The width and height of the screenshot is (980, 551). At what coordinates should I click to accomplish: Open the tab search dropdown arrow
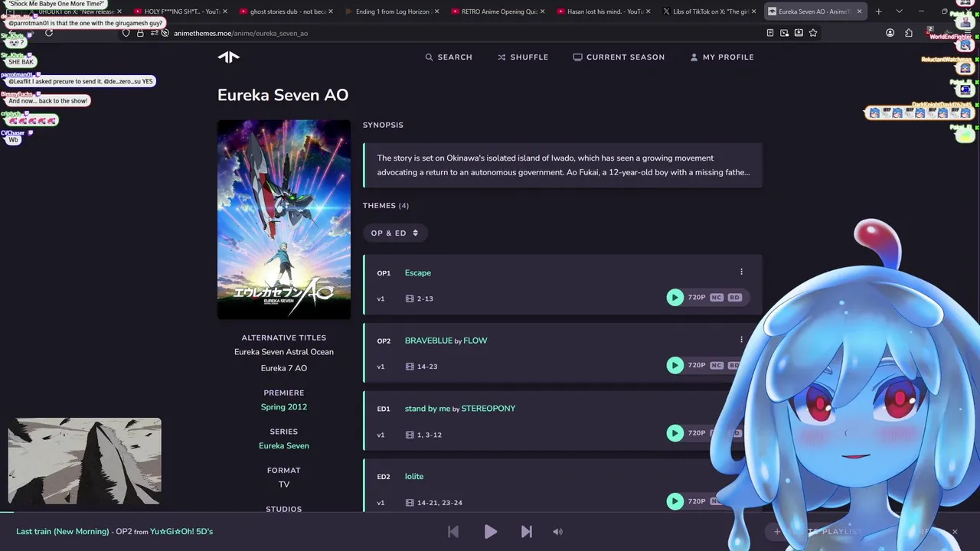coord(899,11)
